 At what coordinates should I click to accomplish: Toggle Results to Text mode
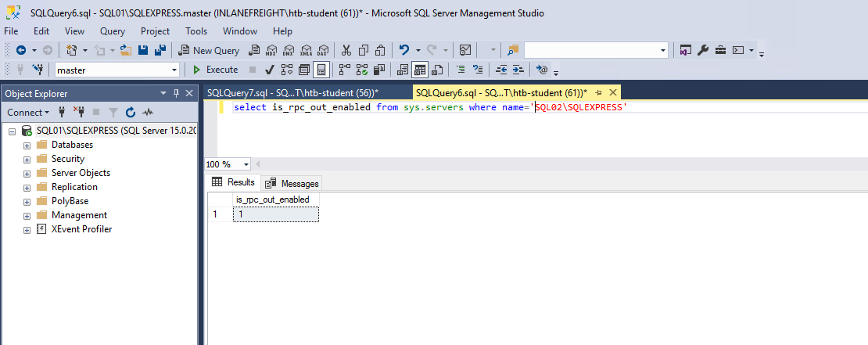pyautogui.click(x=403, y=70)
